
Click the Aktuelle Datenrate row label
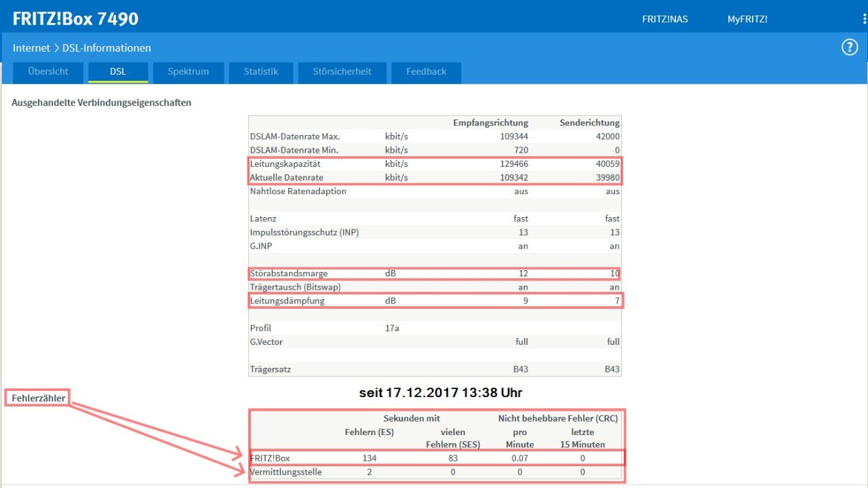(286, 177)
